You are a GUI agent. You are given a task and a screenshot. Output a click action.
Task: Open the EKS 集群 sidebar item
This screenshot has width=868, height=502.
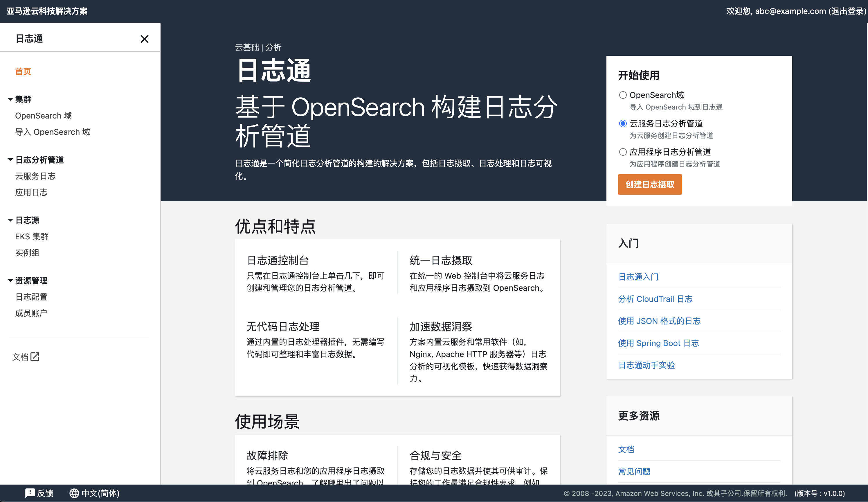point(32,236)
